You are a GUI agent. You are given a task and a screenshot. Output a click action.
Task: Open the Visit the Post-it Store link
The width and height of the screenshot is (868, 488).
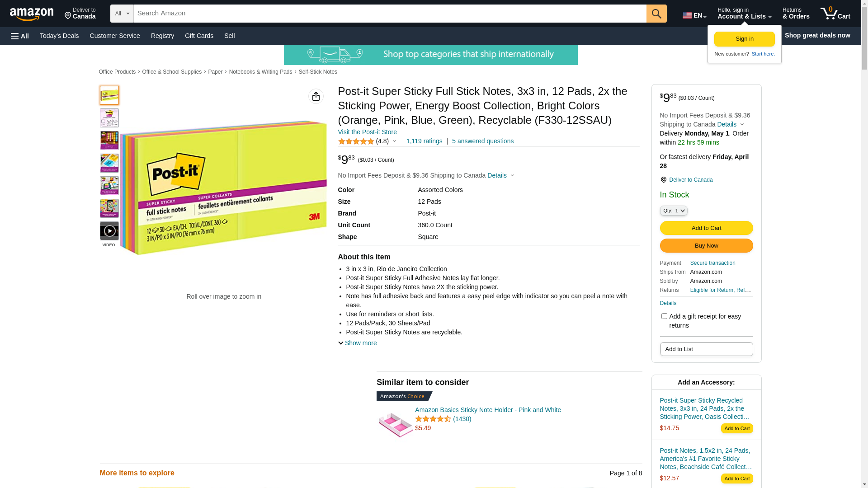tap(367, 132)
